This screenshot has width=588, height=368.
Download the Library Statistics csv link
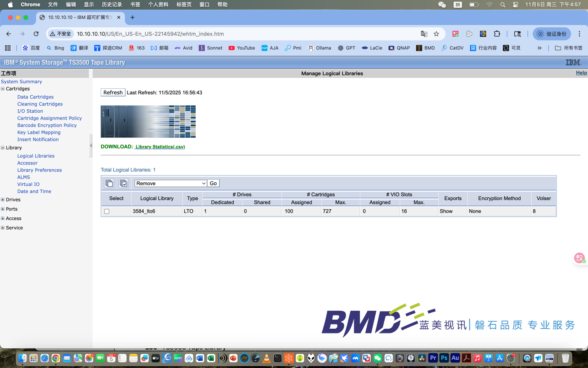click(x=160, y=147)
